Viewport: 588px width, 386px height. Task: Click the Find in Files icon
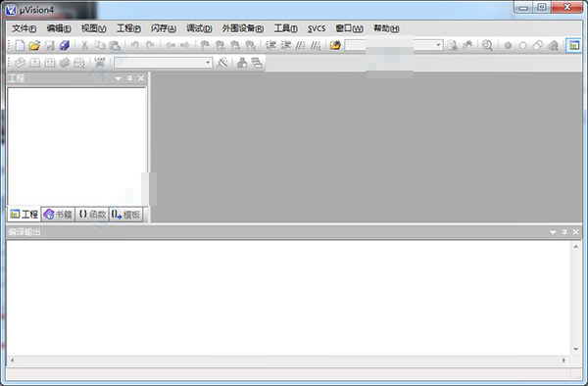coord(335,45)
